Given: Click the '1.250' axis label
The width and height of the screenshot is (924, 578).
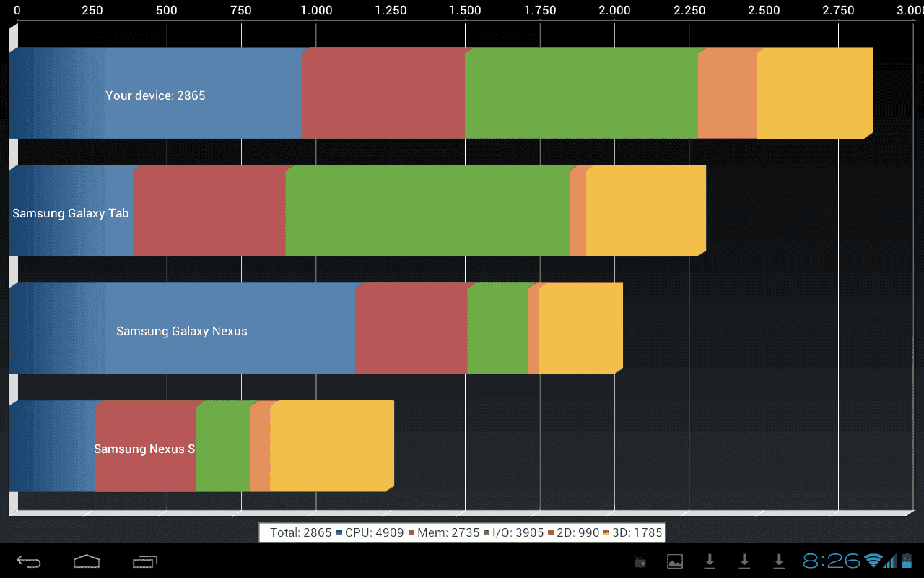Looking at the screenshot, I should coord(391,10).
